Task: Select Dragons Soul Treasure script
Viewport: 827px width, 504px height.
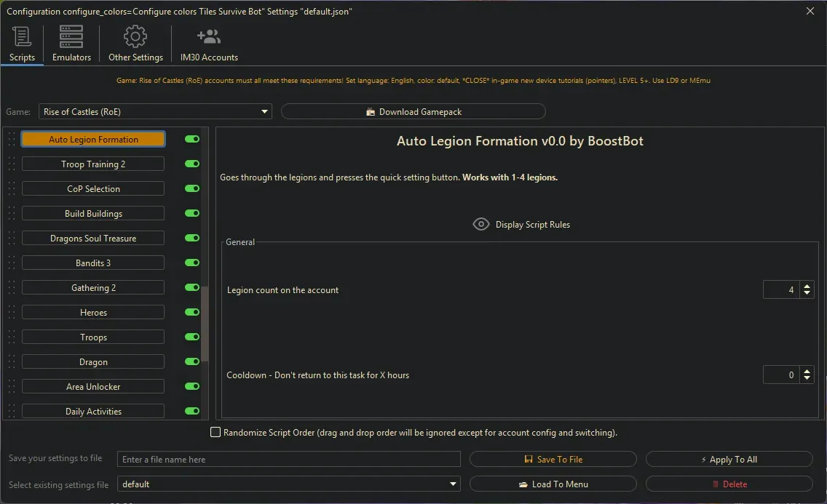Action: click(93, 238)
